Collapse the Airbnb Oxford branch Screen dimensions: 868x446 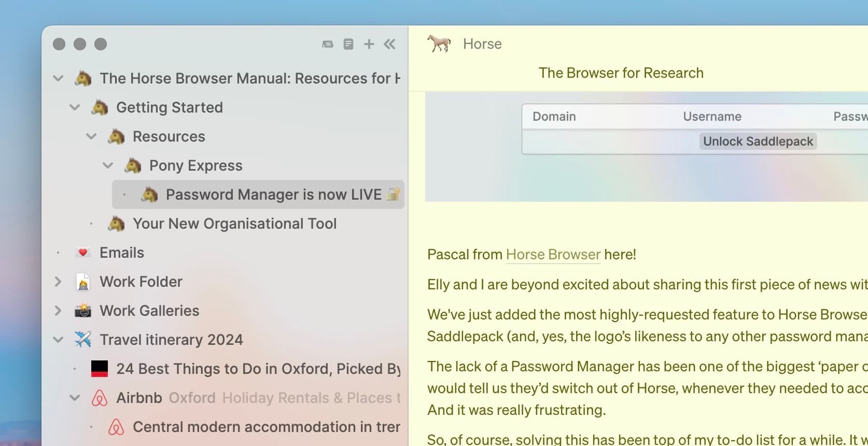75,398
